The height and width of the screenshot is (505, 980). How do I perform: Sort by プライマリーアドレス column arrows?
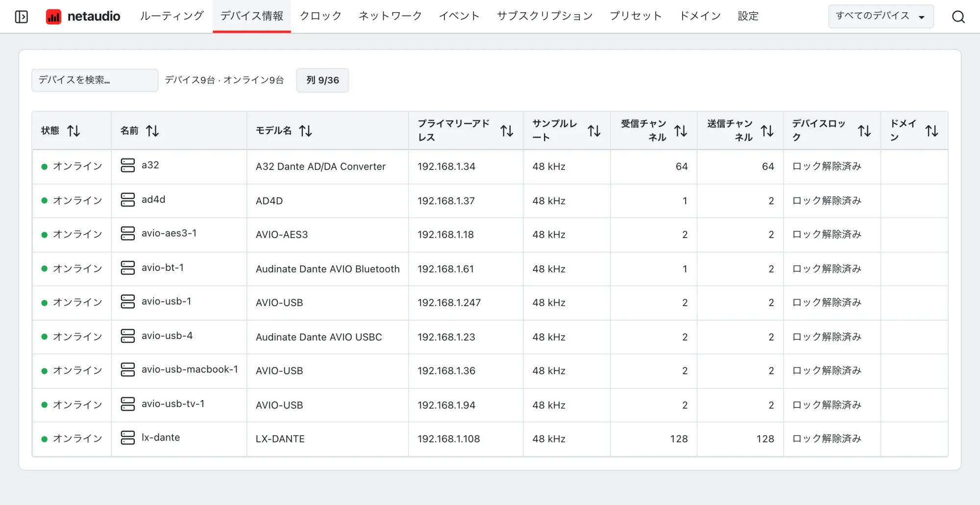tap(507, 131)
